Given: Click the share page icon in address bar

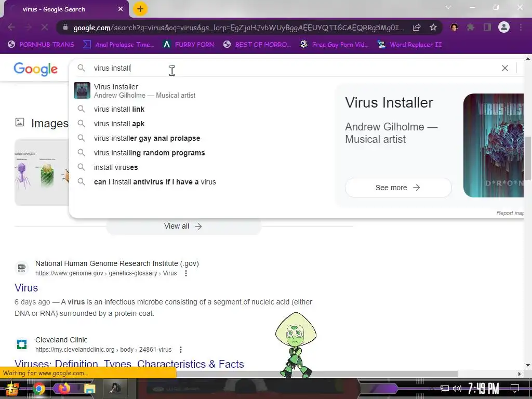Looking at the screenshot, I should [417, 28].
